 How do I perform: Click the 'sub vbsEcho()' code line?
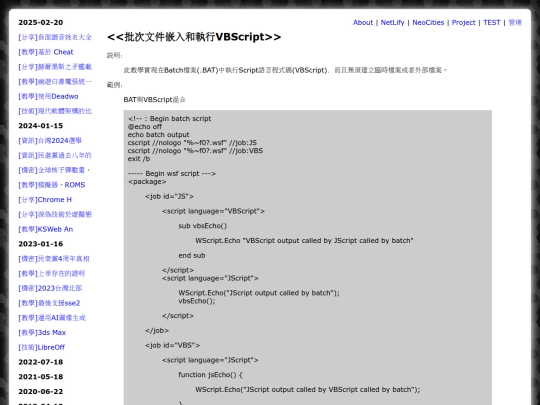(x=202, y=226)
